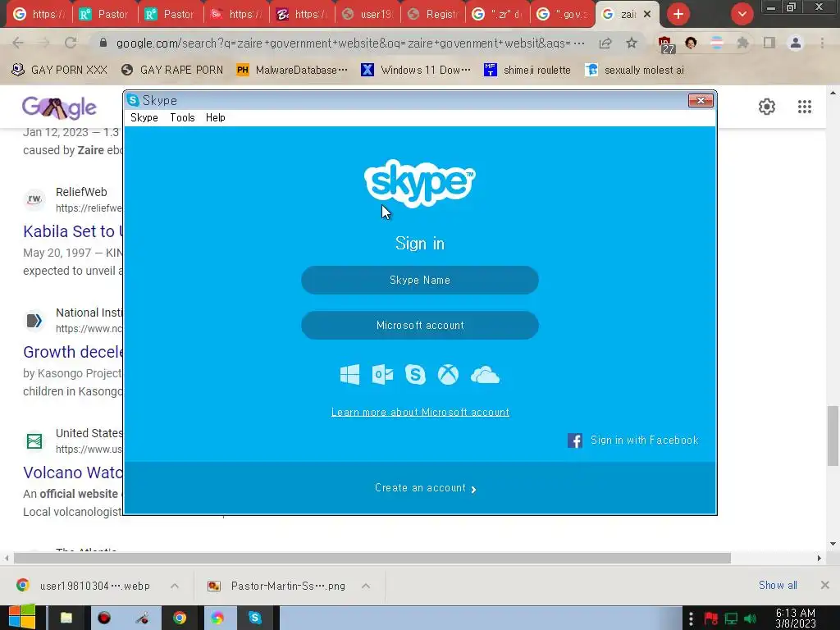Expand options for user19810304 webp download

175,586
